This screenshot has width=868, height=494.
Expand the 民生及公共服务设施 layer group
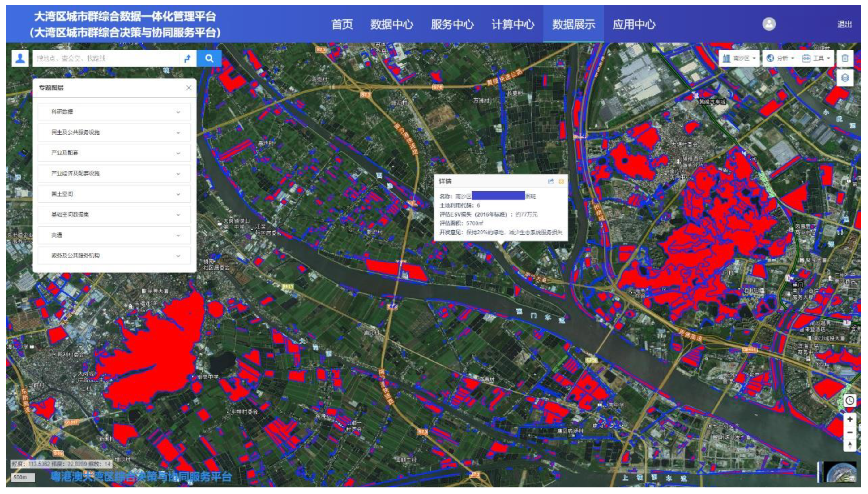pos(114,132)
